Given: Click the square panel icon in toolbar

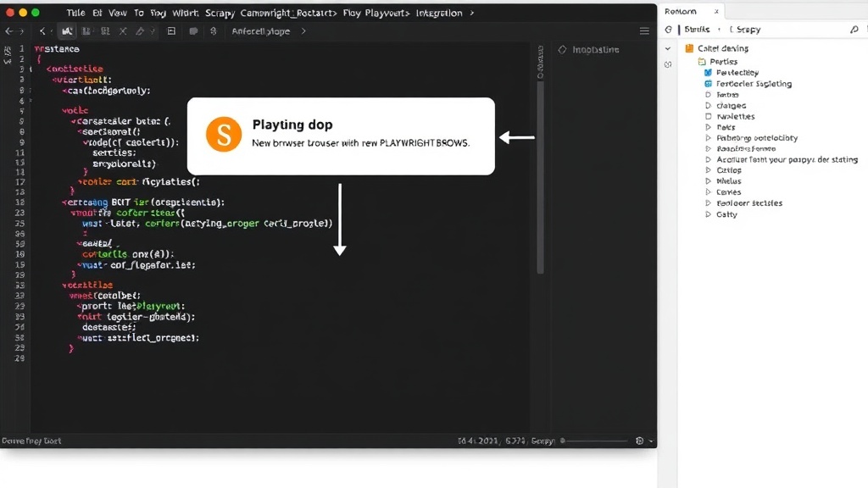Looking at the screenshot, I should point(171,31).
